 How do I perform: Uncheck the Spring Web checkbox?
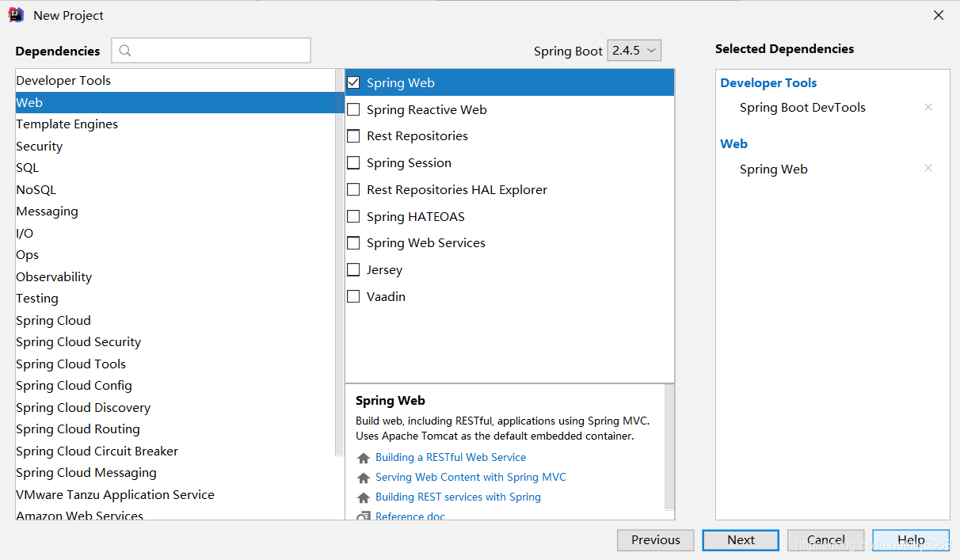[x=353, y=82]
